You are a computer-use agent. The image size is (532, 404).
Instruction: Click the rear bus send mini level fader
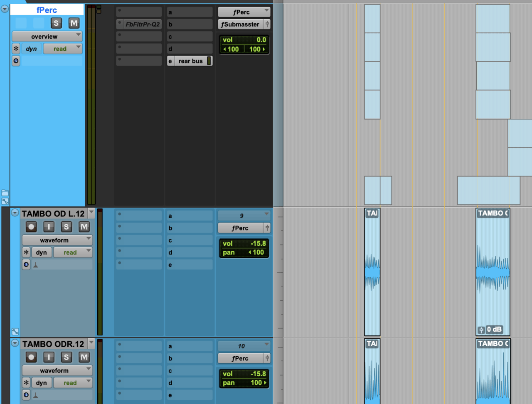click(x=208, y=61)
